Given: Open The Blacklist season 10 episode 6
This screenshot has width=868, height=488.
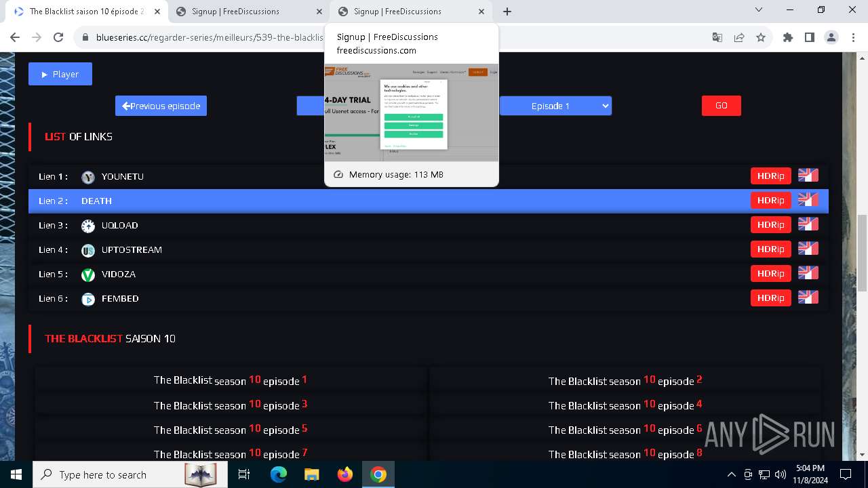Looking at the screenshot, I should pos(625,429).
